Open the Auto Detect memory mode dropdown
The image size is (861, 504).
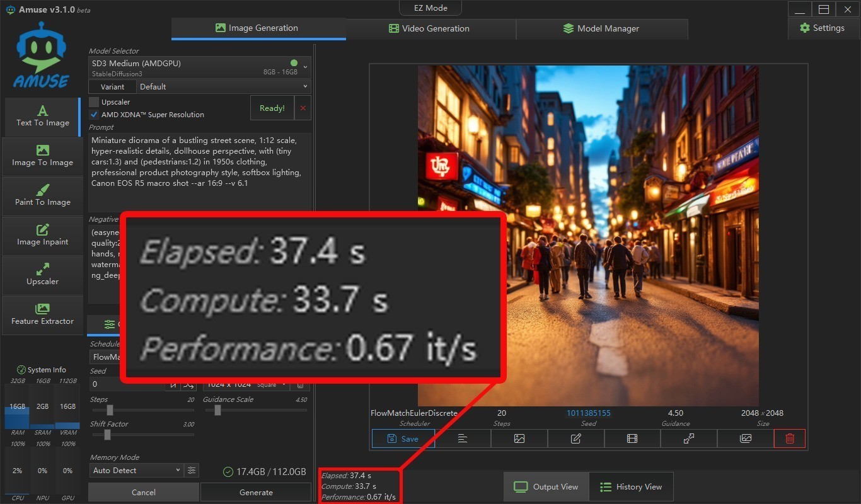point(136,471)
